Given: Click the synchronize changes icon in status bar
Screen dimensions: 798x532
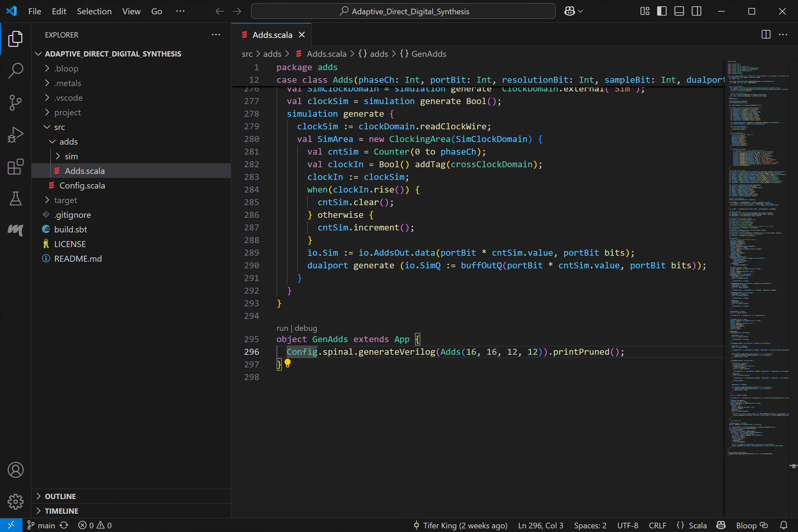Looking at the screenshot, I should tap(64, 525).
